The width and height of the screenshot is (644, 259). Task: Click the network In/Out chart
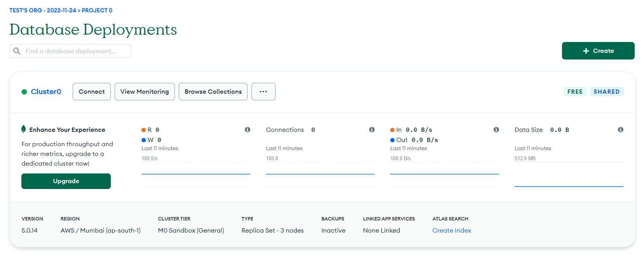pyautogui.click(x=445, y=174)
